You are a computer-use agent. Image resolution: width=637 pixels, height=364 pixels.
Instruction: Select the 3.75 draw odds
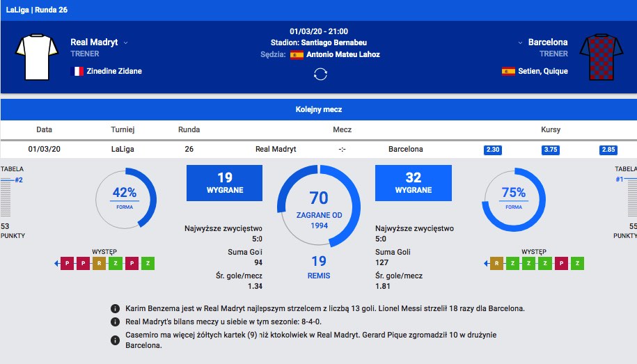tap(550, 150)
